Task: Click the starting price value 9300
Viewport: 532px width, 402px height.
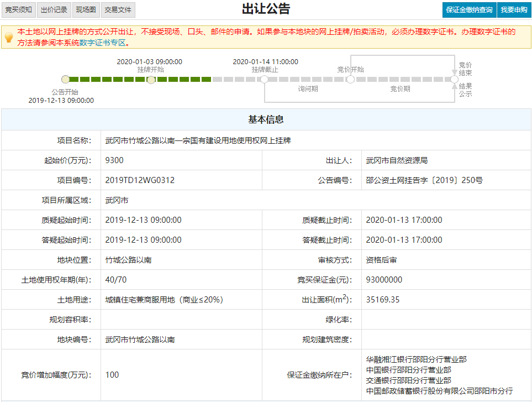Action: point(114,160)
